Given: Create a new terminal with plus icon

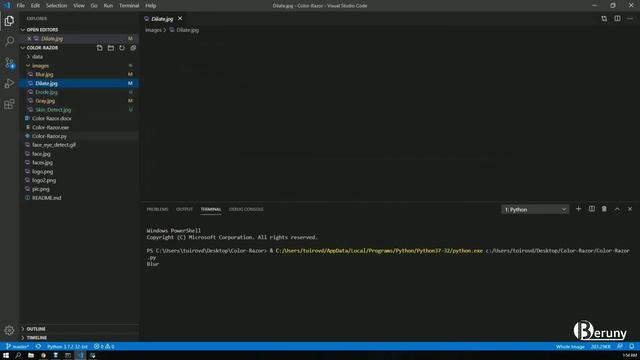Looking at the screenshot, I should pos(578,209).
